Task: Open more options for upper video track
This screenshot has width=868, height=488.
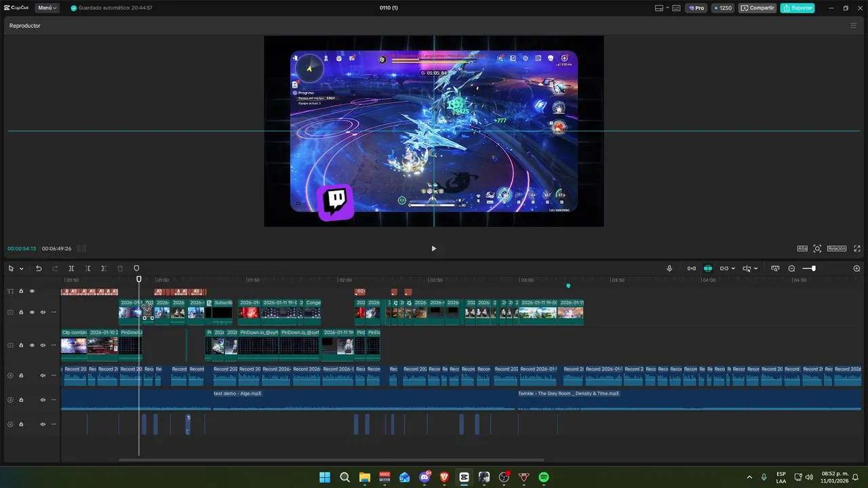Action: [x=53, y=312]
